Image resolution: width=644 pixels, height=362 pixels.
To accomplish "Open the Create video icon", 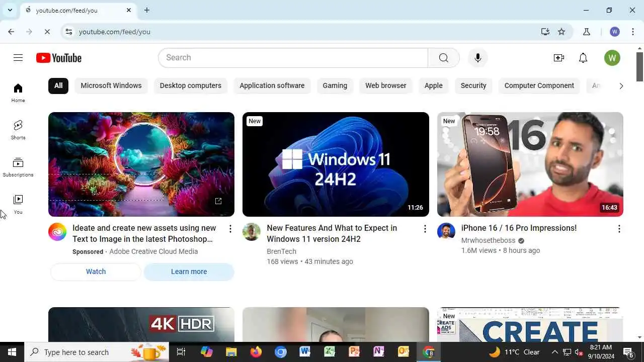I will click(558, 58).
